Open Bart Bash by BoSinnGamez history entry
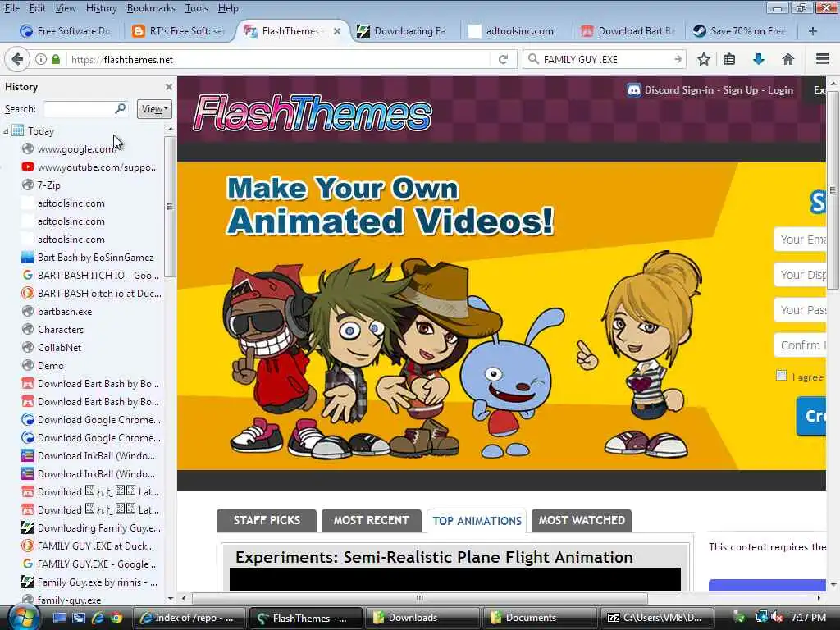840x630 pixels. pyautogui.click(x=87, y=258)
